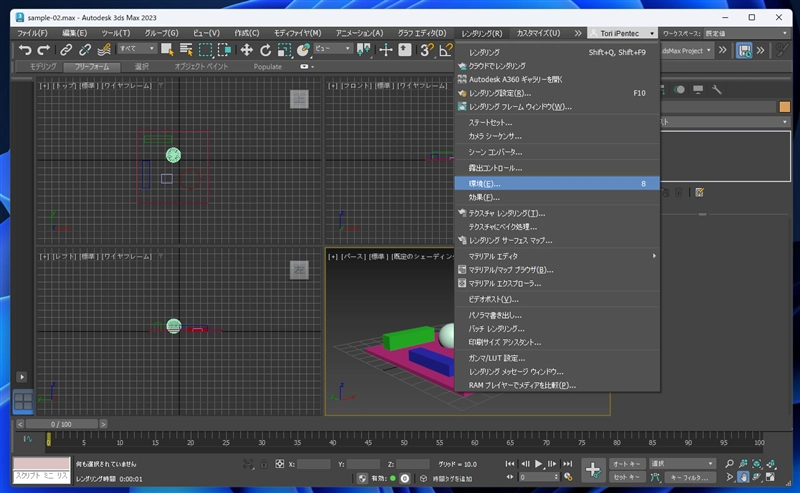
Task: Toggle Select and Manipulate icon
Action: pos(386,50)
